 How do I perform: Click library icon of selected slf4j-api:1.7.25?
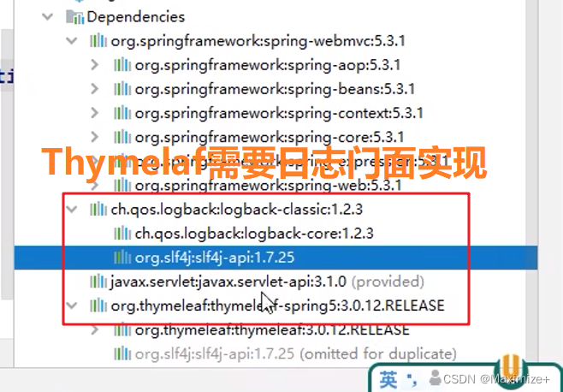point(122,258)
